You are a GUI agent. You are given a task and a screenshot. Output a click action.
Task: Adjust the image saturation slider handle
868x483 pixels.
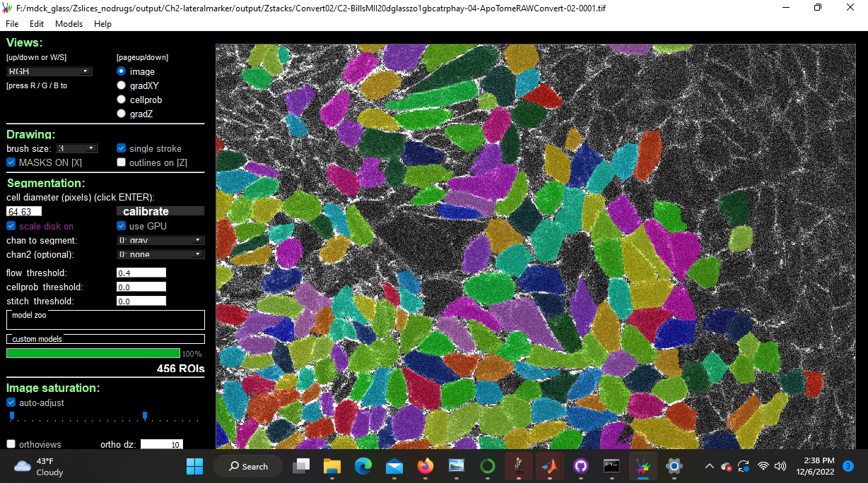(x=145, y=416)
